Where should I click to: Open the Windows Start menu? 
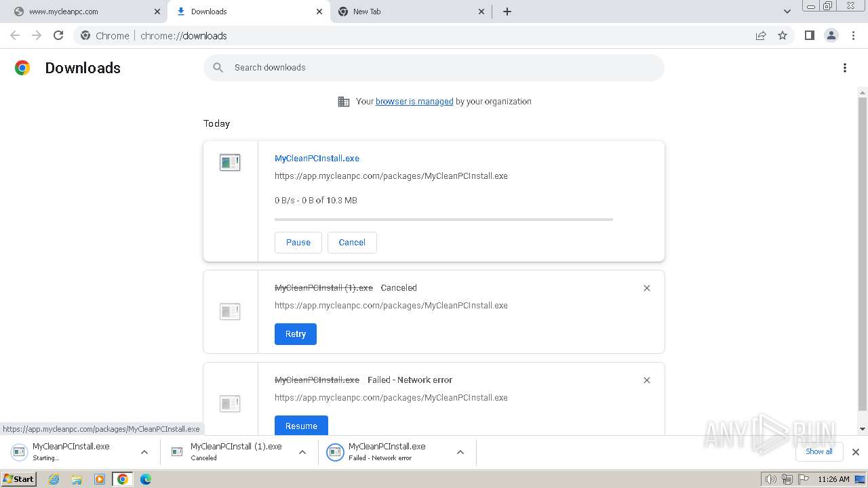pos(19,479)
